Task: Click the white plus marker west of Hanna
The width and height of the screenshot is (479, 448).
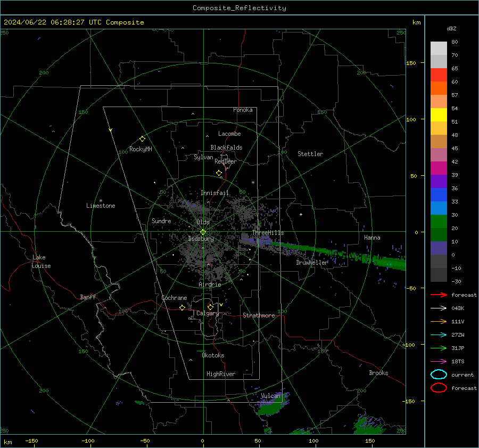Action: (301, 214)
